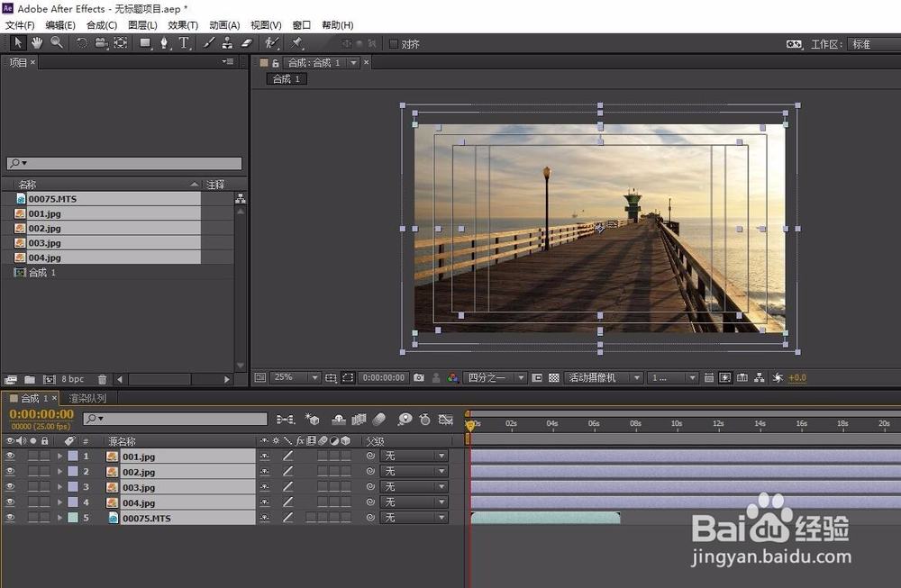Screen dimensions: 901x588
Task: Select the Hand tool
Action: [37, 43]
